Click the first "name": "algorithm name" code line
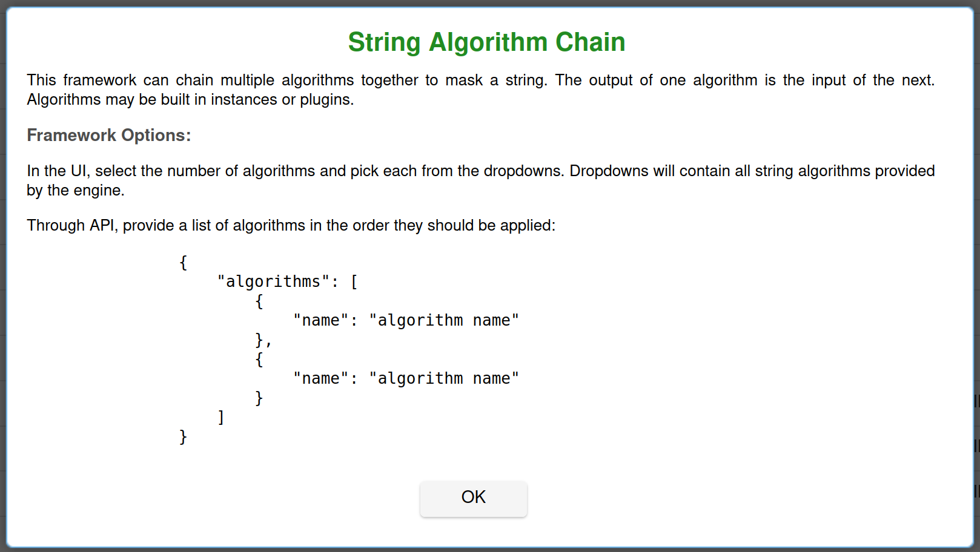 pos(406,321)
